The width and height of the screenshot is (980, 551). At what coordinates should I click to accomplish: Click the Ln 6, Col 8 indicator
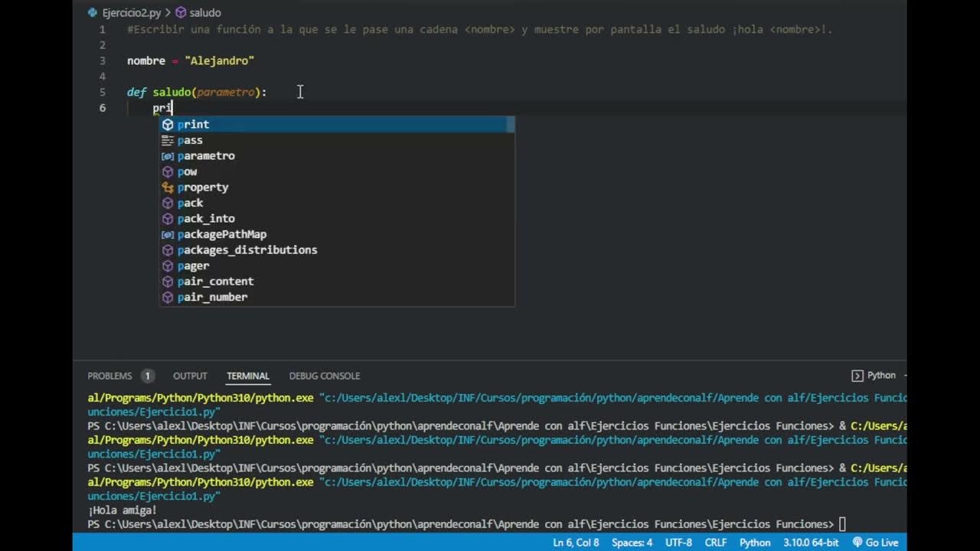(576, 543)
